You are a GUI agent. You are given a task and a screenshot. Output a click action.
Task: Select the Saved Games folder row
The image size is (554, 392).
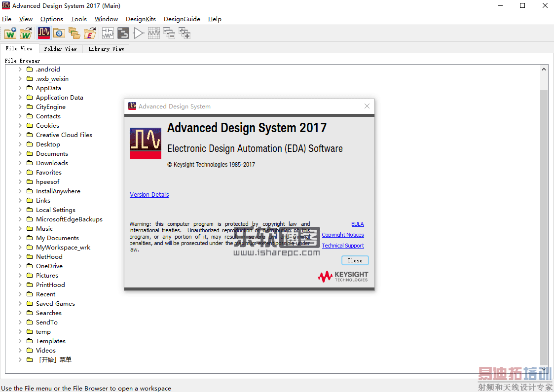click(x=55, y=303)
